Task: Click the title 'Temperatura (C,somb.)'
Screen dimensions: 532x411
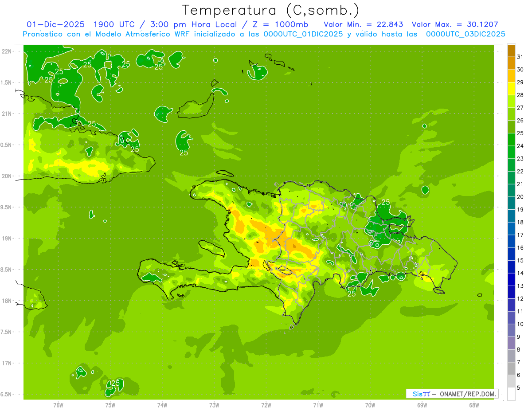Action: (270, 10)
